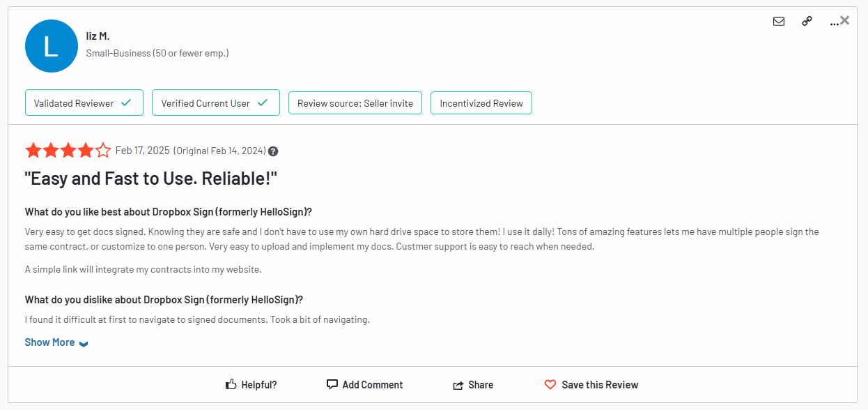This screenshot has height=410, width=868.
Task: Open the three-dots more options menu
Action: coord(834,23)
